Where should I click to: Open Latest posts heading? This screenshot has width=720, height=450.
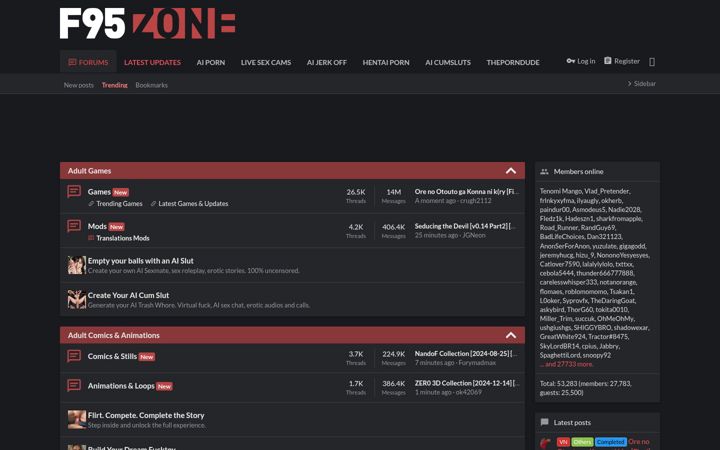[572, 422]
